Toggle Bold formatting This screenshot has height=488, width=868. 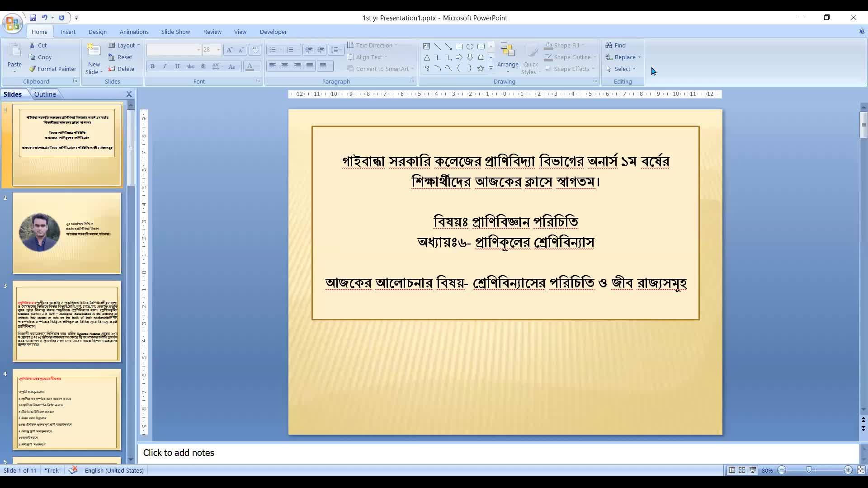[152, 66]
